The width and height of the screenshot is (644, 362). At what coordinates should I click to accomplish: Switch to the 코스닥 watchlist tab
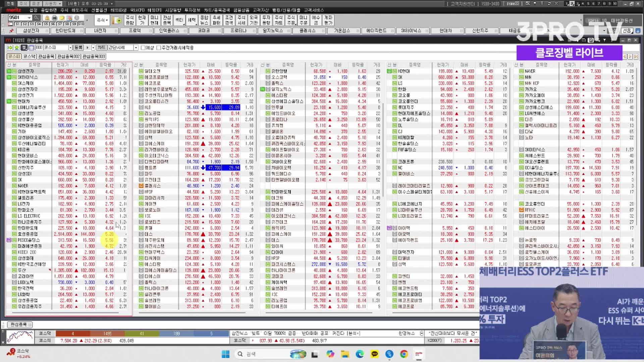coord(29,56)
